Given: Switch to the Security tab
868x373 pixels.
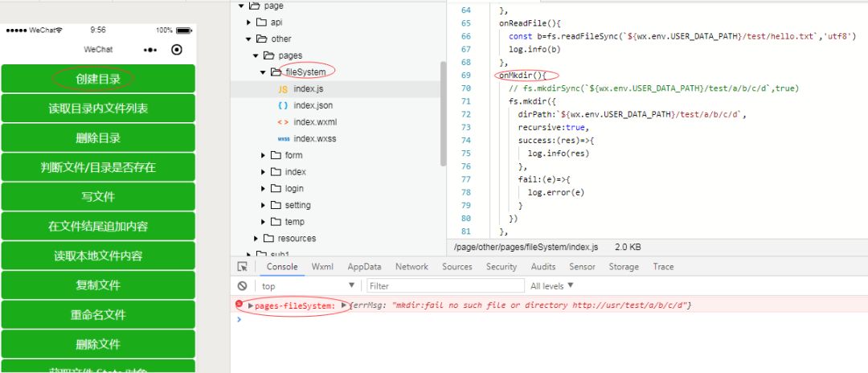Looking at the screenshot, I should pos(502,267).
